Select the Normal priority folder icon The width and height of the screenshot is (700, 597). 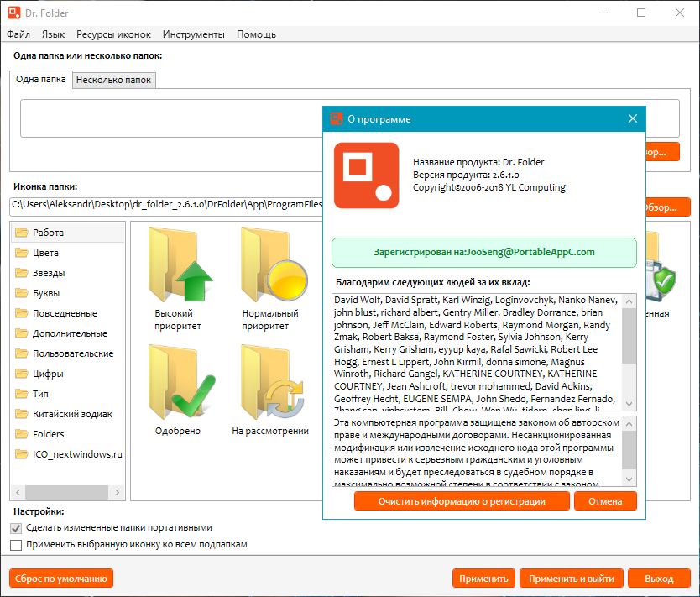tap(274, 264)
